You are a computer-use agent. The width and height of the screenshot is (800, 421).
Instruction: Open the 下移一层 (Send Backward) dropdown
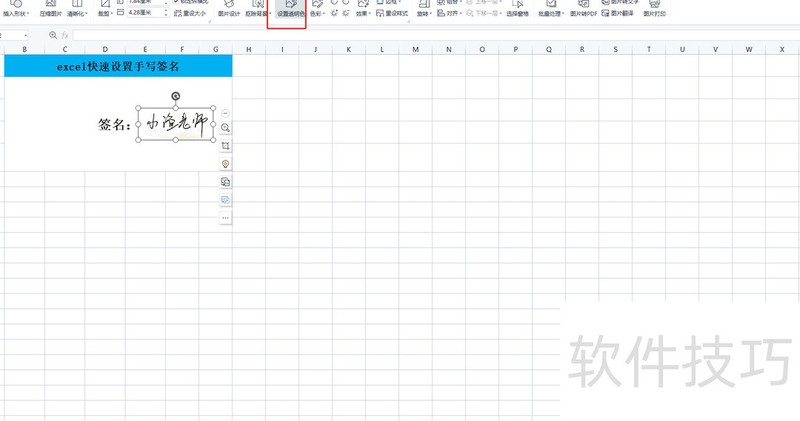(484, 13)
